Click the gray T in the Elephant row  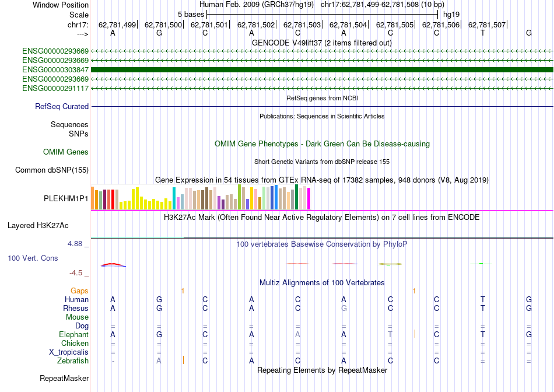point(390,334)
